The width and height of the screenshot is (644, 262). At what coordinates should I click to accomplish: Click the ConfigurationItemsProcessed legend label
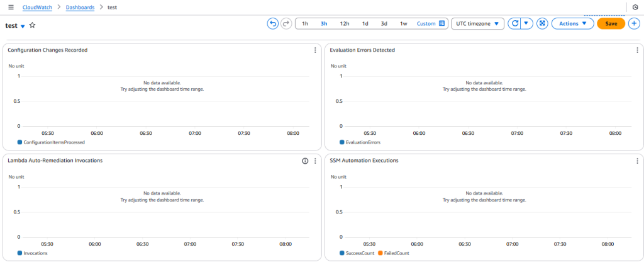54,142
